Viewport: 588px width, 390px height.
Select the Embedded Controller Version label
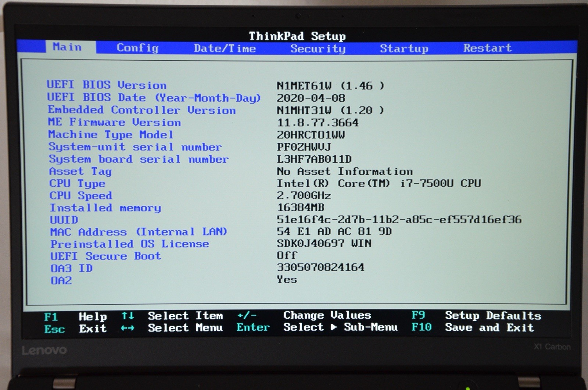coord(142,110)
